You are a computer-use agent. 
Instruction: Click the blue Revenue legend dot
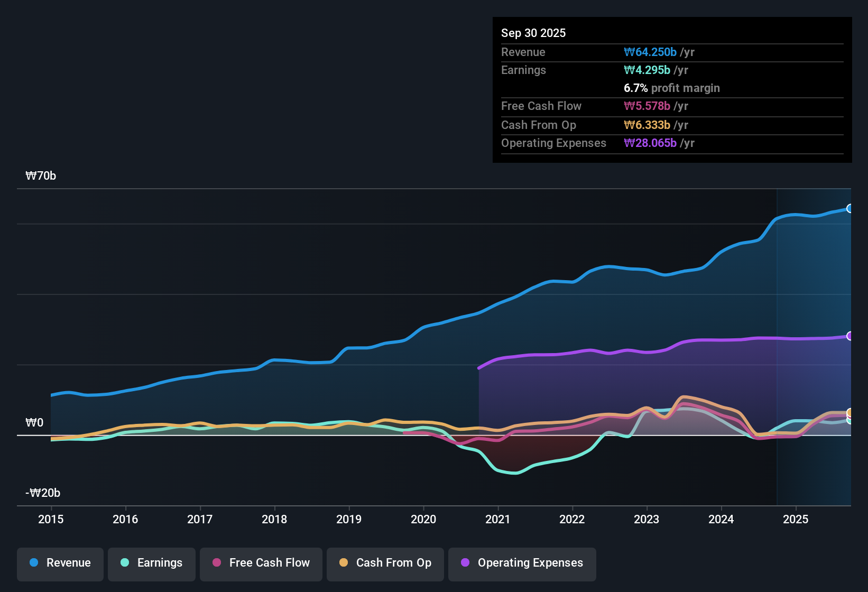(33, 563)
